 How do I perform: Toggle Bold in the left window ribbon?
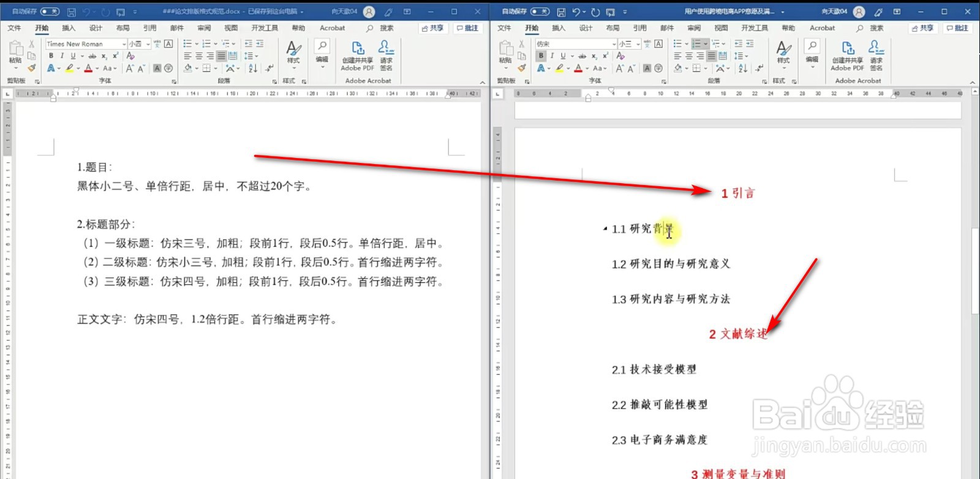tap(51, 56)
